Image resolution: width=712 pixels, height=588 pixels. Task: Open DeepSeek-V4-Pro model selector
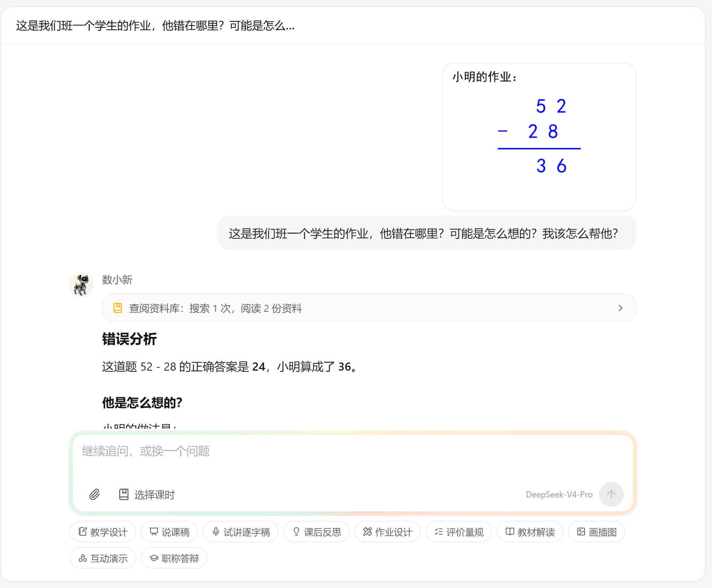click(x=559, y=494)
